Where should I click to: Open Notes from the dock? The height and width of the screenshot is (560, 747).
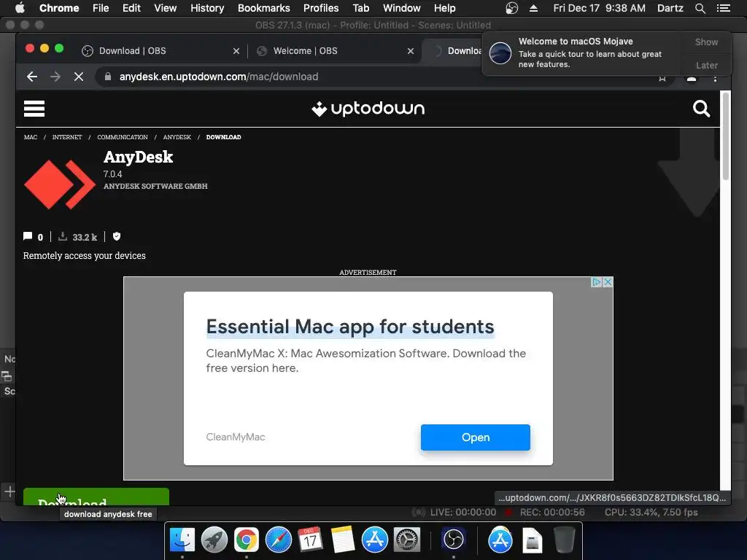pos(343,540)
